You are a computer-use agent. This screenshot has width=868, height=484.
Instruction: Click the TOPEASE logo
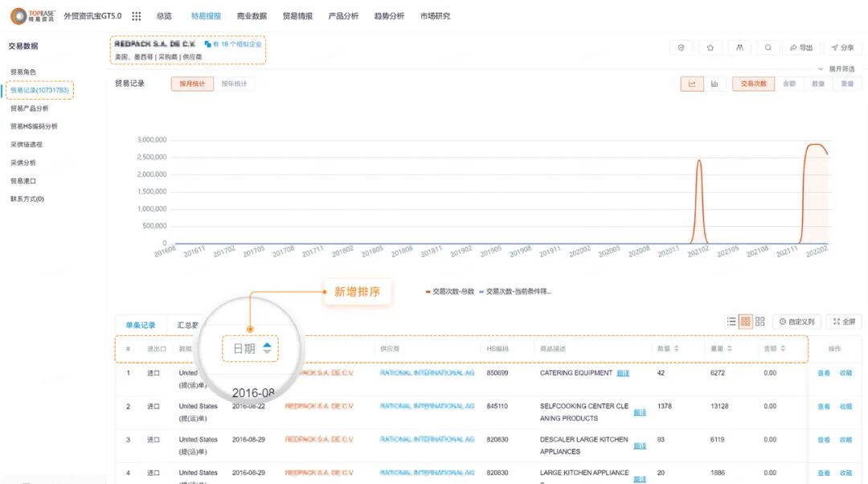[x=33, y=16]
